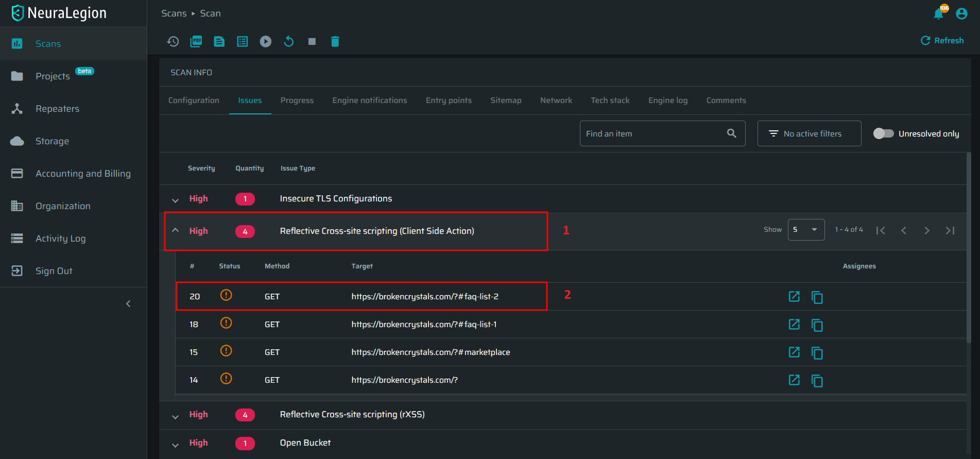Screen dimensions: 980x459
Task: Switch to Tech stack tab
Action: click(610, 100)
